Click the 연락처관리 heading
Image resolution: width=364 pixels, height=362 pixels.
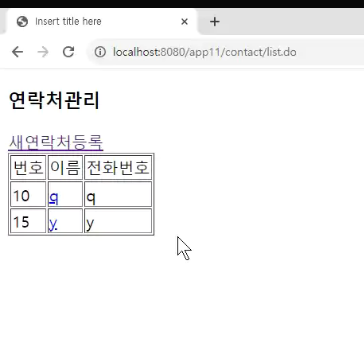54,100
